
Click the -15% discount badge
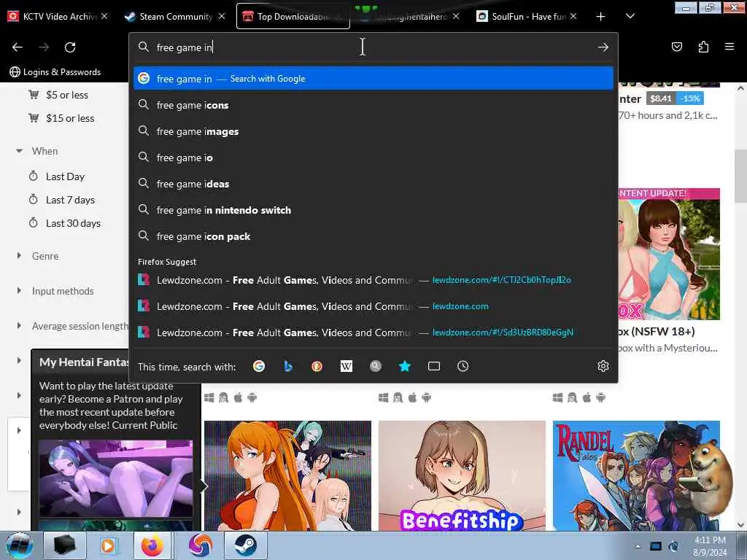689,98
